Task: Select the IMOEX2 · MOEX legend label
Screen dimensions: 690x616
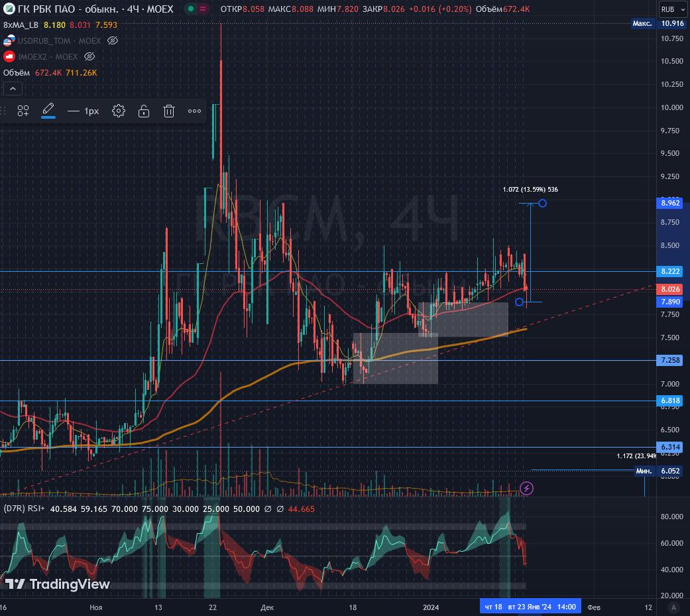Action: pos(48,56)
